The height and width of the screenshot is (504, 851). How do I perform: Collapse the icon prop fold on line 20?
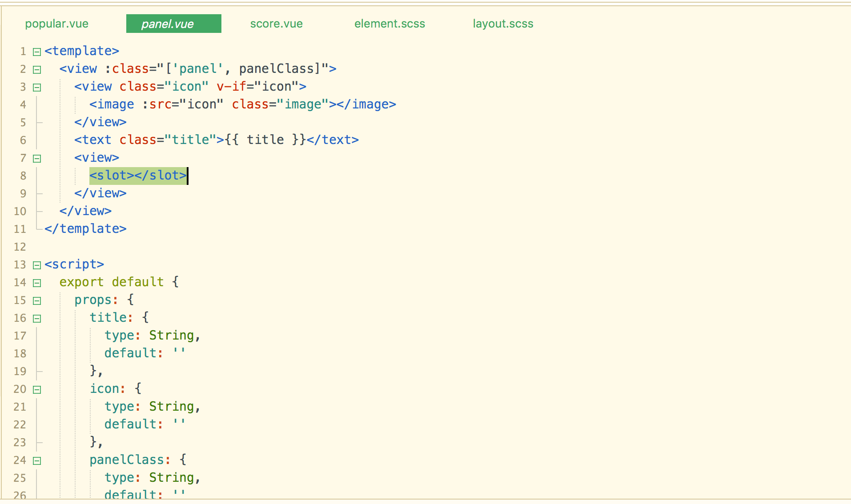coord(37,390)
